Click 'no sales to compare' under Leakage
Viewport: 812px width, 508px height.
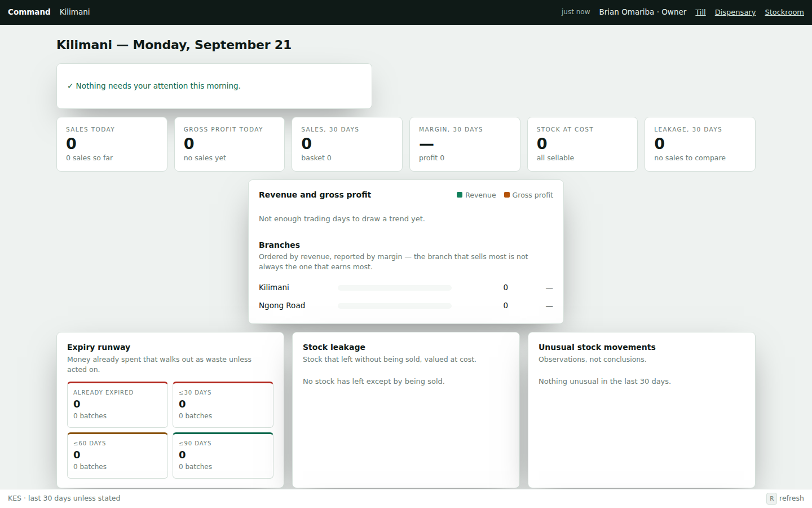(690, 158)
